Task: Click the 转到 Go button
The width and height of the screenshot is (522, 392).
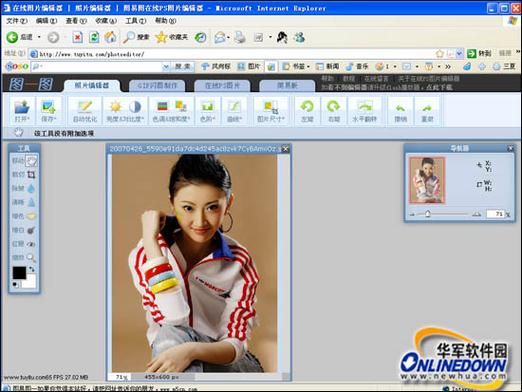Action: coord(479,53)
